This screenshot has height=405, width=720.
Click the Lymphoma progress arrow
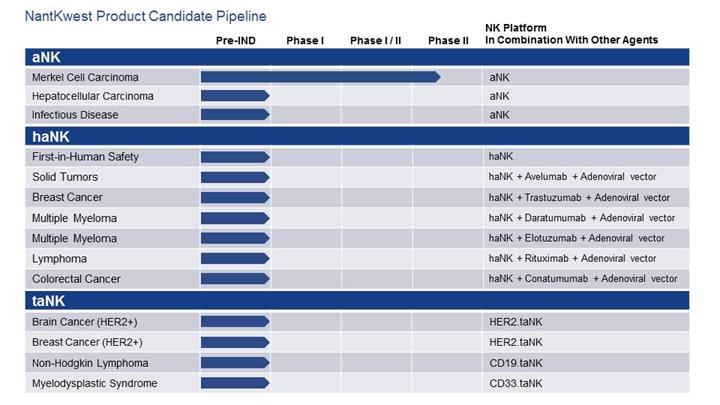235,258
